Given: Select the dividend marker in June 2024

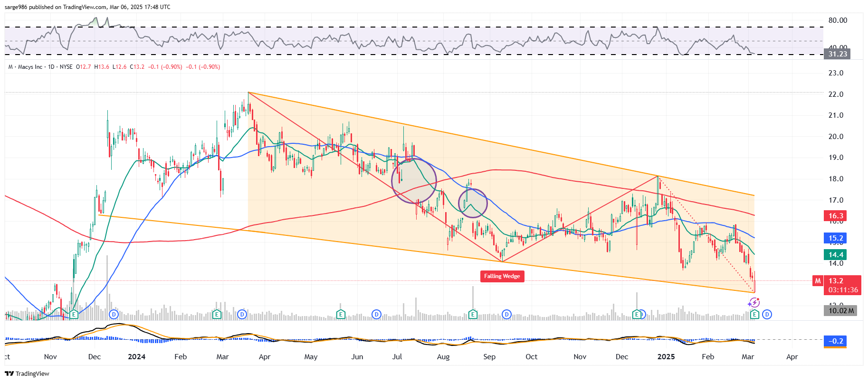Looking at the screenshot, I should click(x=376, y=314).
